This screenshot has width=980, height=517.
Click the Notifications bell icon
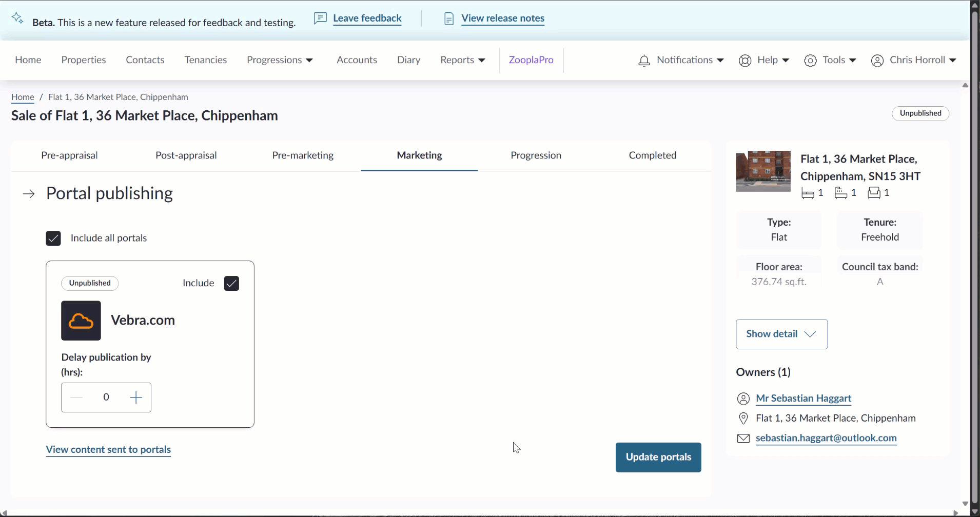644,61
